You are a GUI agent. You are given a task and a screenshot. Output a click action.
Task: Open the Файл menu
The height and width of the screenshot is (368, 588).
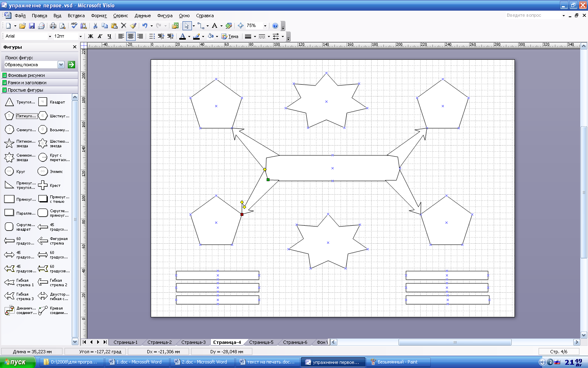coord(20,16)
